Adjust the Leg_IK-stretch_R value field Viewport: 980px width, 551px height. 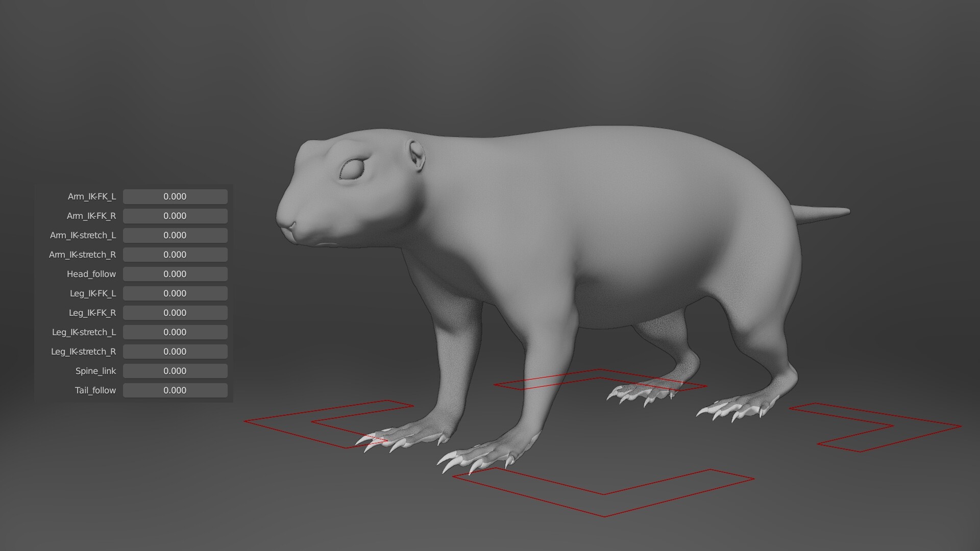tap(175, 352)
